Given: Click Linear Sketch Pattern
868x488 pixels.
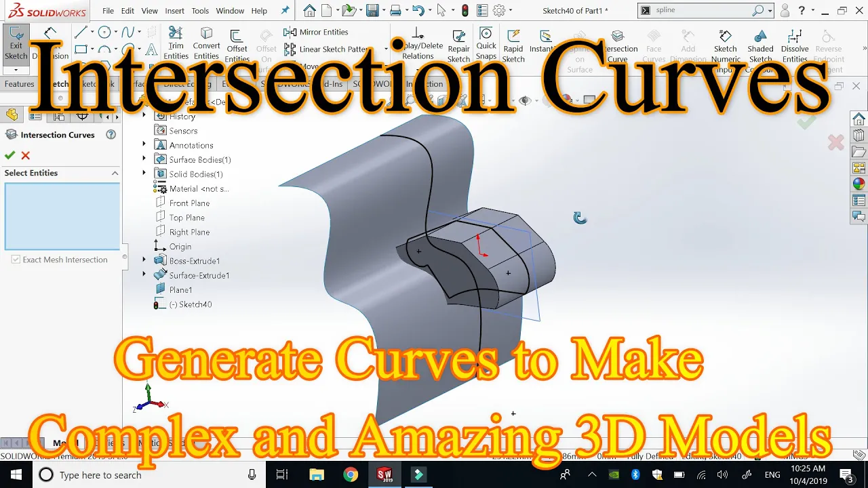Looking at the screenshot, I should coord(327,49).
